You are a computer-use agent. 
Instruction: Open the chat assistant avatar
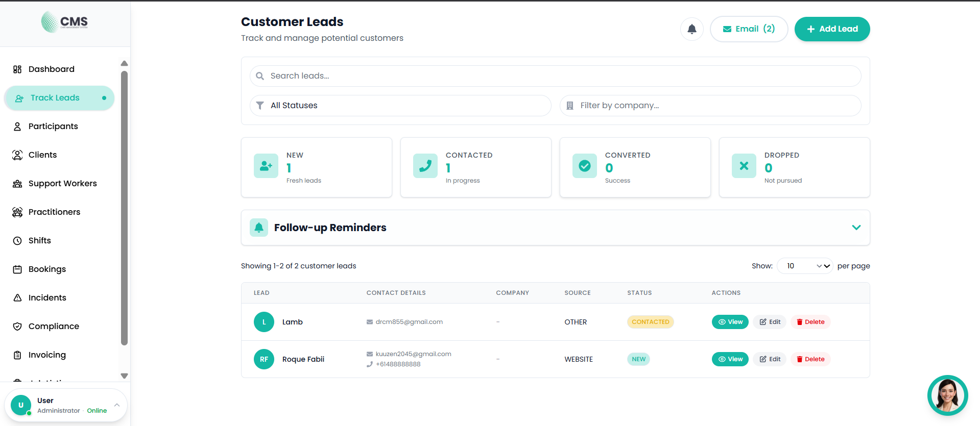tap(947, 395)
